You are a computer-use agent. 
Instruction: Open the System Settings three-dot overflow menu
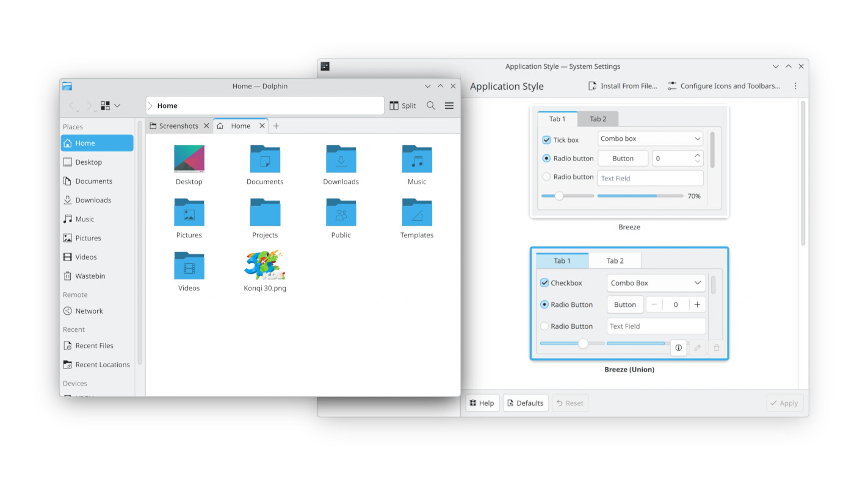(795, 86)
